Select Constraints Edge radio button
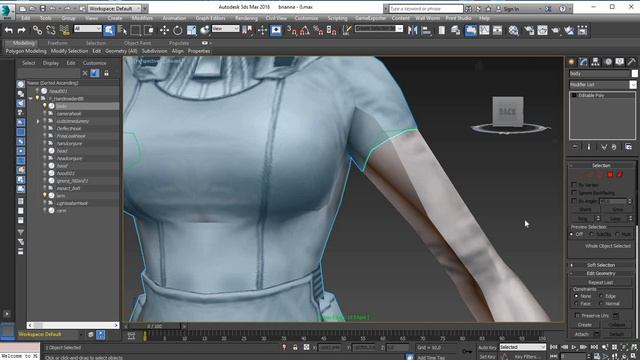This screenshot has height=360, width=640. coord(601,296)
